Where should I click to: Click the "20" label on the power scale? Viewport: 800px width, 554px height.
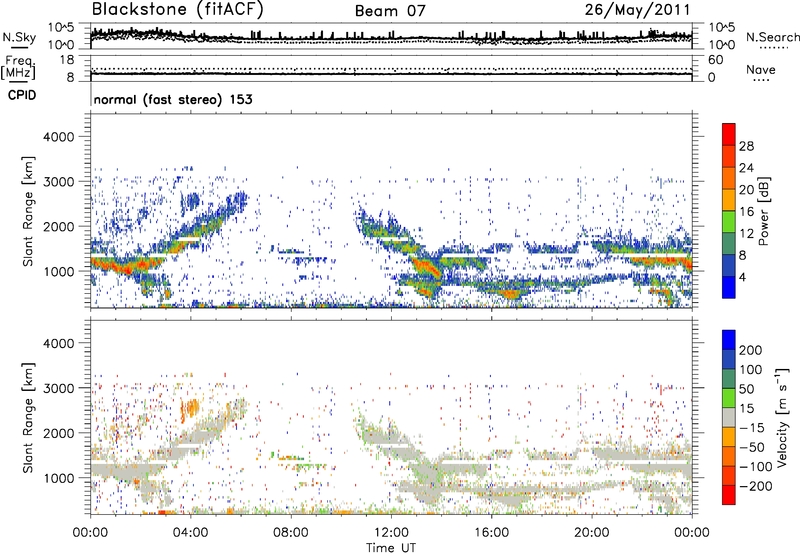click(746, 190)
